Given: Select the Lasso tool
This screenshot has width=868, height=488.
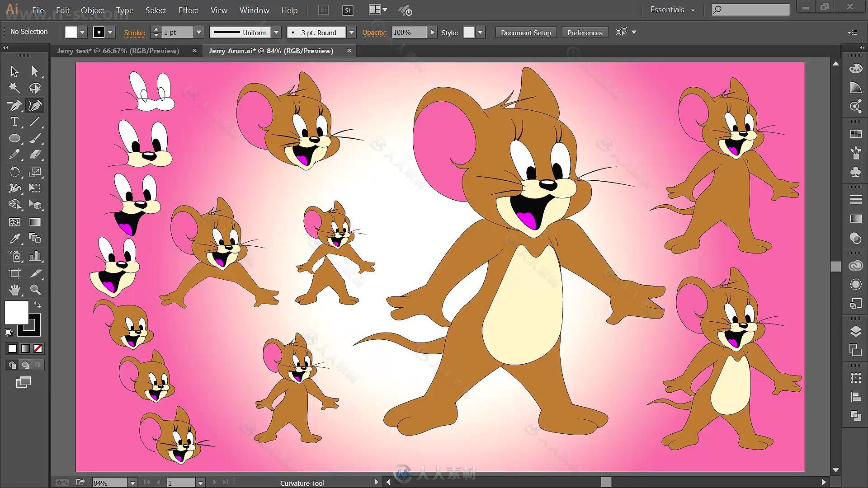Looking at the screenshot, I should [35, 88].
